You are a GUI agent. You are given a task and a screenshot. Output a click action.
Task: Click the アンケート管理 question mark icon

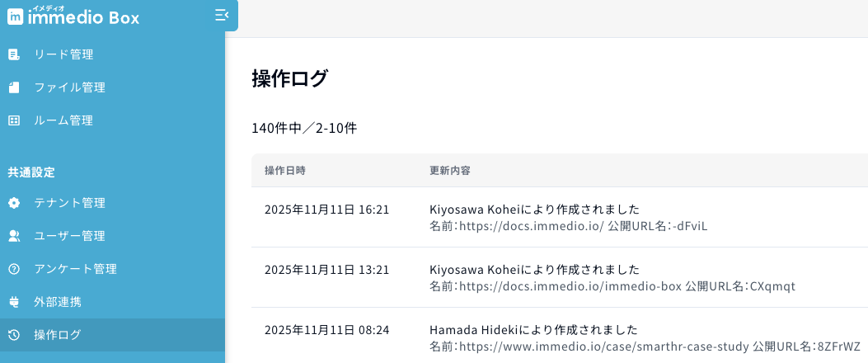click(x=13, y=269)
